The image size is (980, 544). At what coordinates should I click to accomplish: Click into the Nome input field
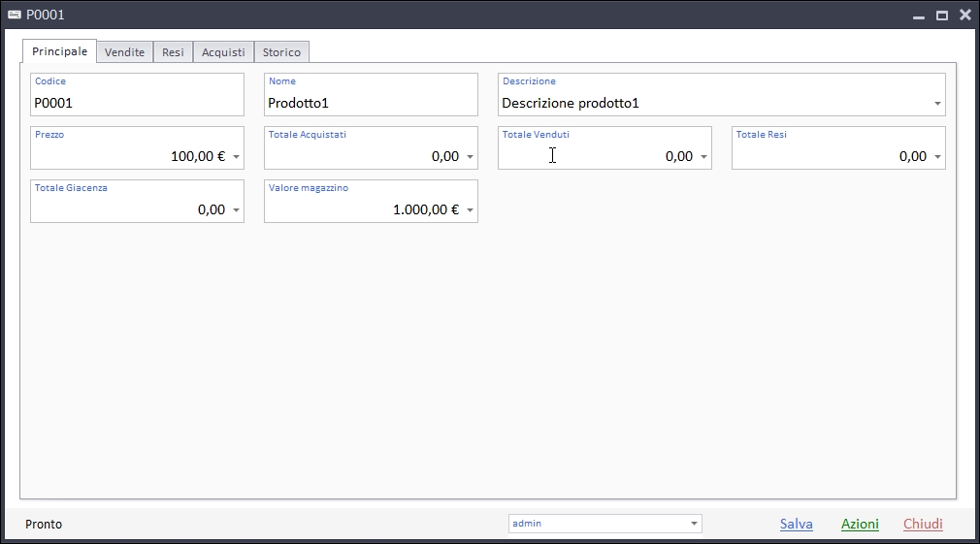click(371, 103)
